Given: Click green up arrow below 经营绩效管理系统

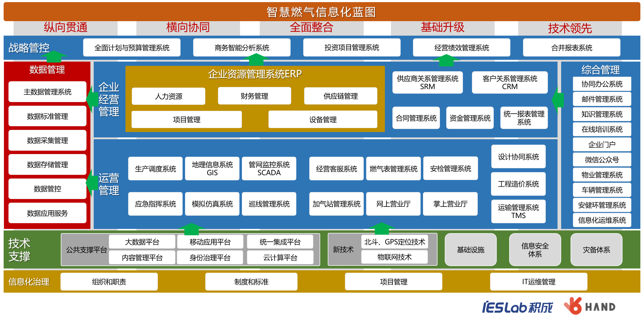Looking at the screenshot, I should tap(446, 60).
